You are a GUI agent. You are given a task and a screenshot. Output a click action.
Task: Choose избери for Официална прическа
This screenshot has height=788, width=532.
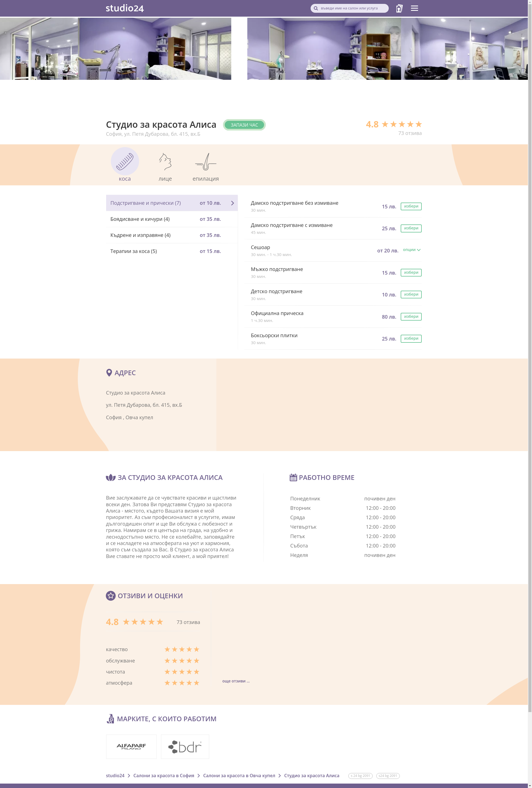tap(411, 317)
